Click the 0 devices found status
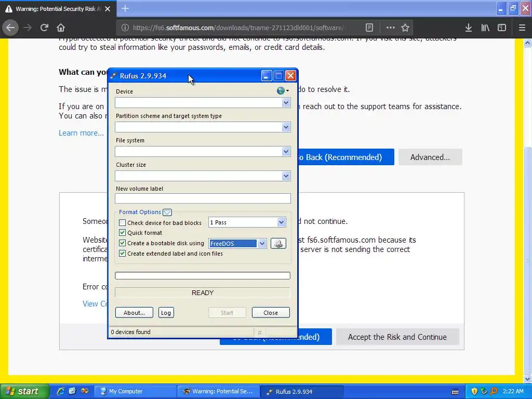Viewport: 532px width, 399px height. tap(130, 332)
